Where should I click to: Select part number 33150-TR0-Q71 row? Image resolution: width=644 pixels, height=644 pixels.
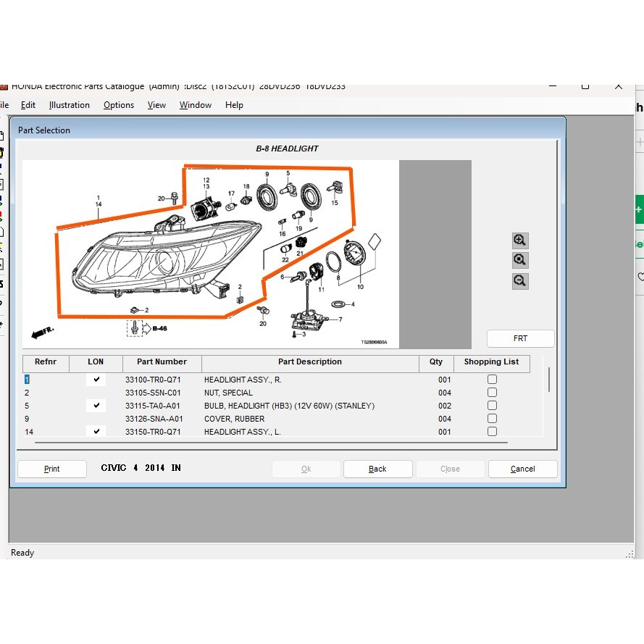point(153,432)
